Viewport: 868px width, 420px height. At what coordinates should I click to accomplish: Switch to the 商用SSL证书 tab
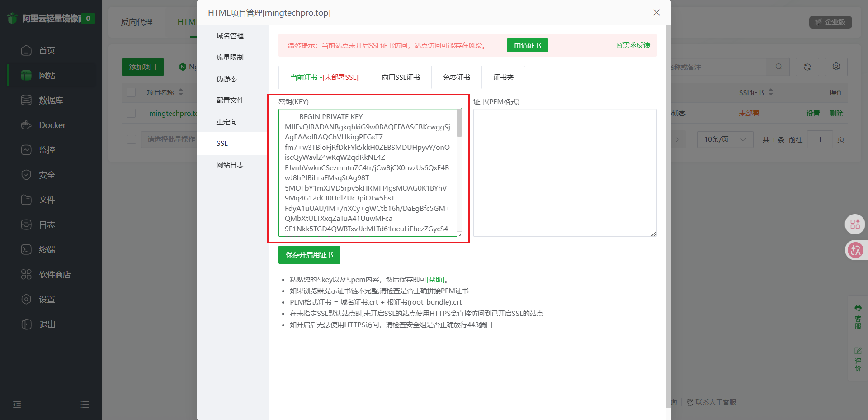pos(401,77)
